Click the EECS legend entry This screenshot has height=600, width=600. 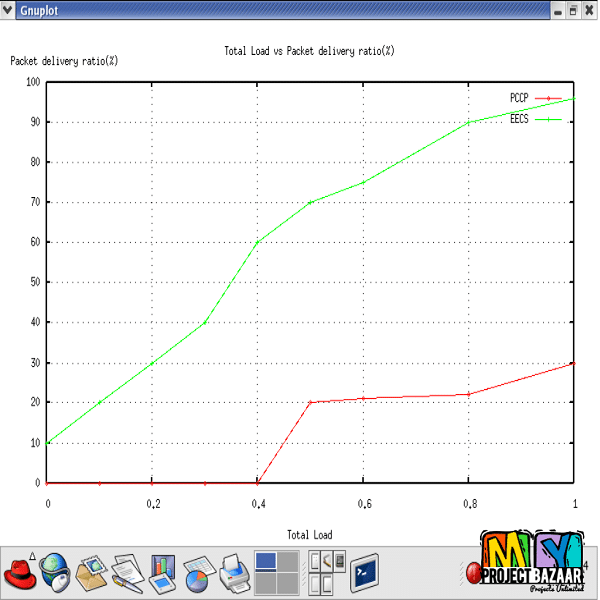coord(518,119)
